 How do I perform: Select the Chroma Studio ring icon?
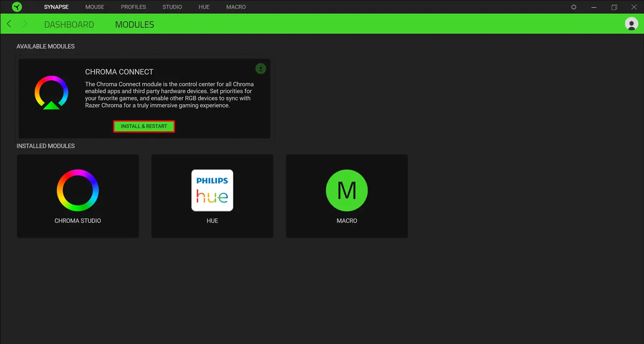(78, 190)
